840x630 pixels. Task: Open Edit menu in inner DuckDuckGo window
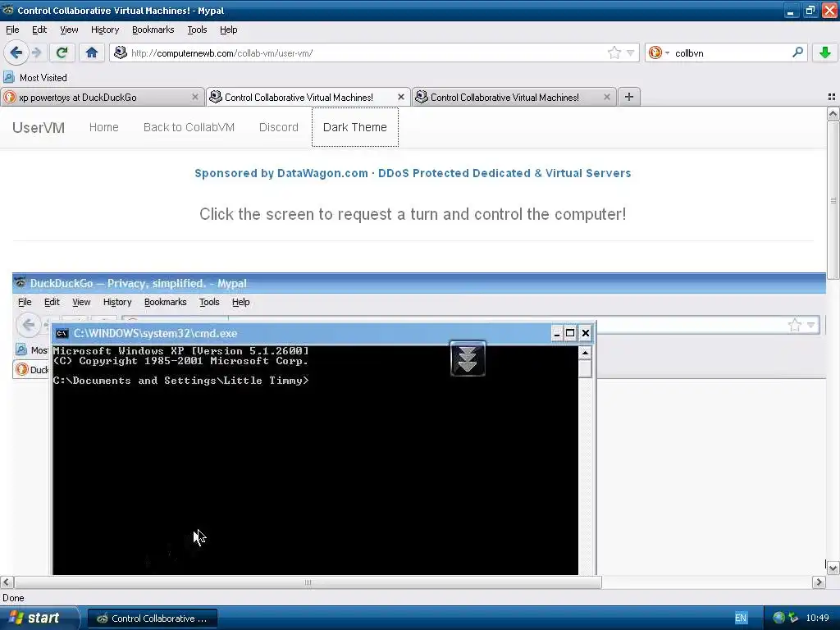pos(52,302)
